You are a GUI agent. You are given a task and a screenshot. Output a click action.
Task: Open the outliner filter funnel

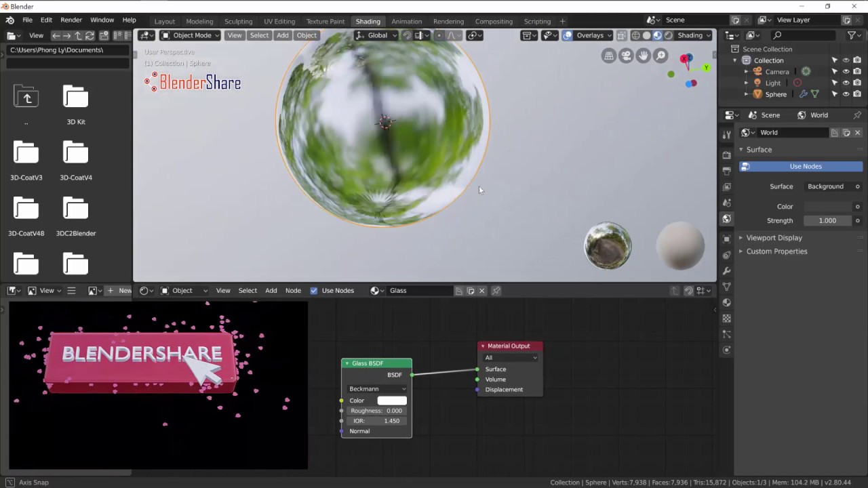pyautogui.click(x=853, y=35)
